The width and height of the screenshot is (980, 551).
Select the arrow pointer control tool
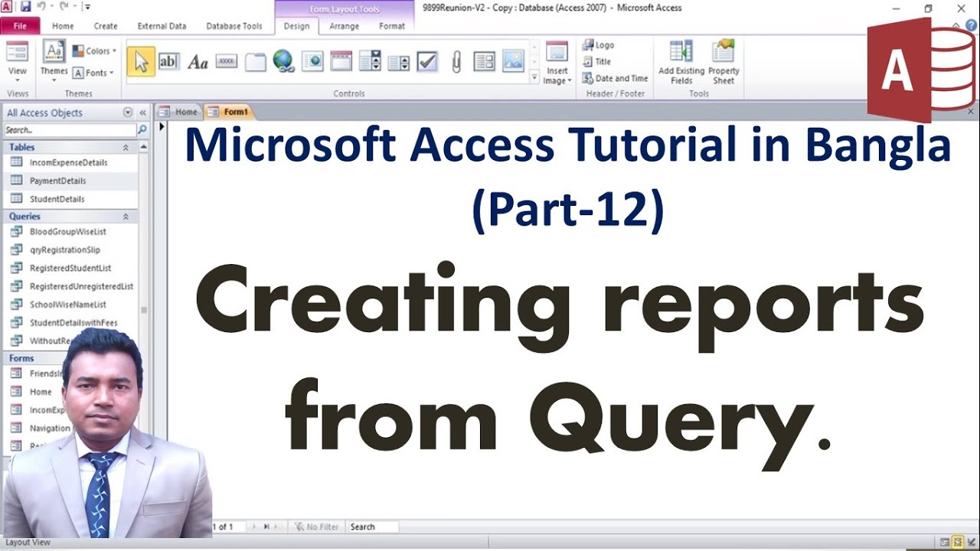point(141,62)
